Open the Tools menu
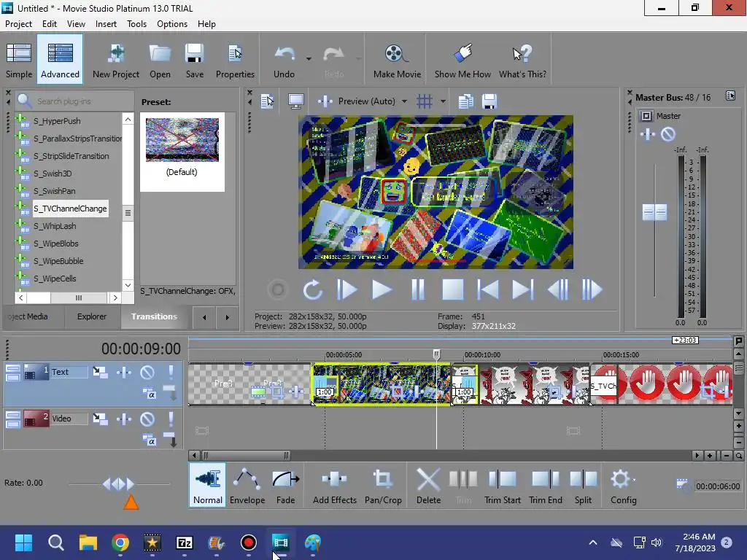This screenshot has width=747, height=560. coord(136,24)
